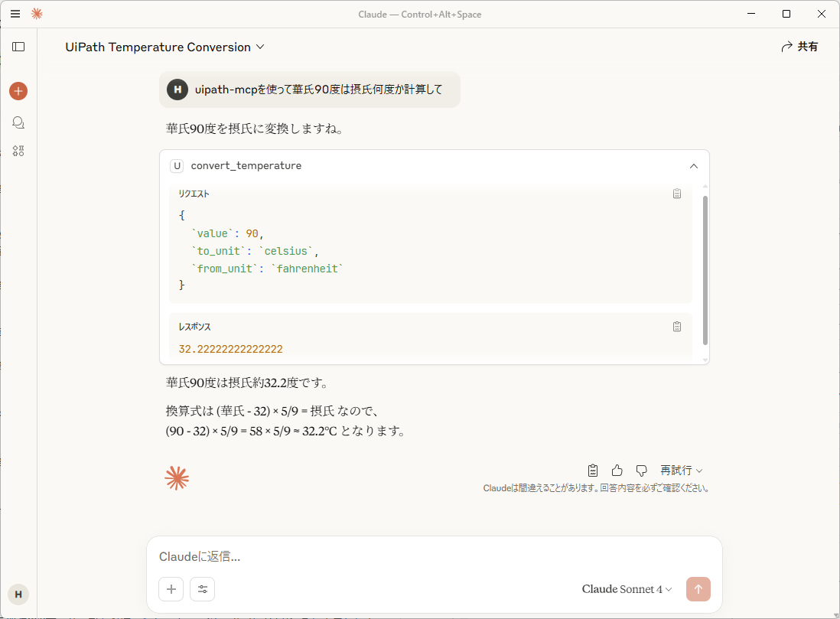
Task: Click the H avatar in user message
Action: tap(177, 90)
